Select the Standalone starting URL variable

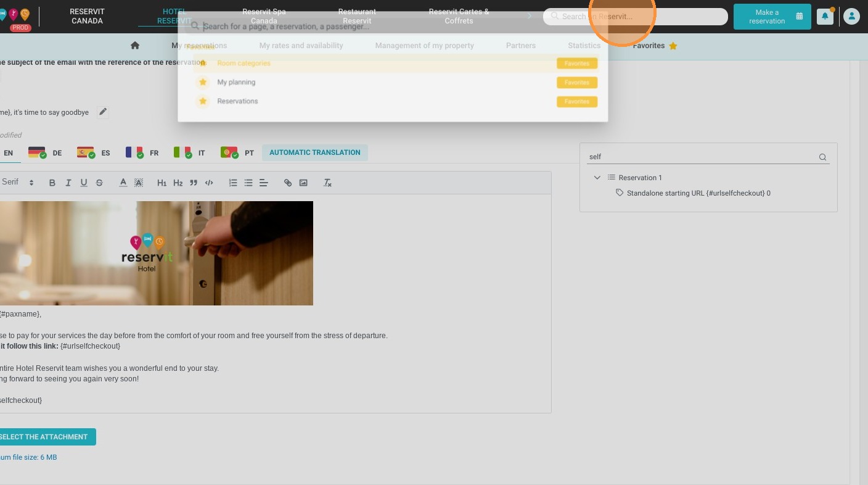698,193
